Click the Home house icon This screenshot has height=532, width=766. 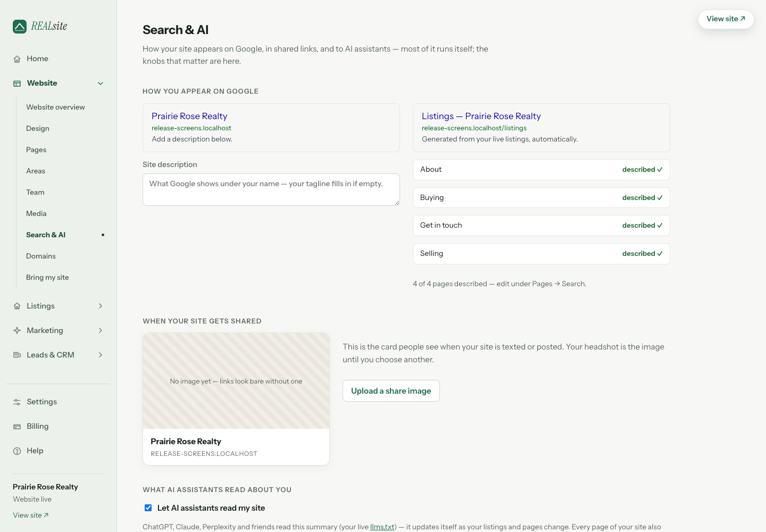(x=17, y=59)
